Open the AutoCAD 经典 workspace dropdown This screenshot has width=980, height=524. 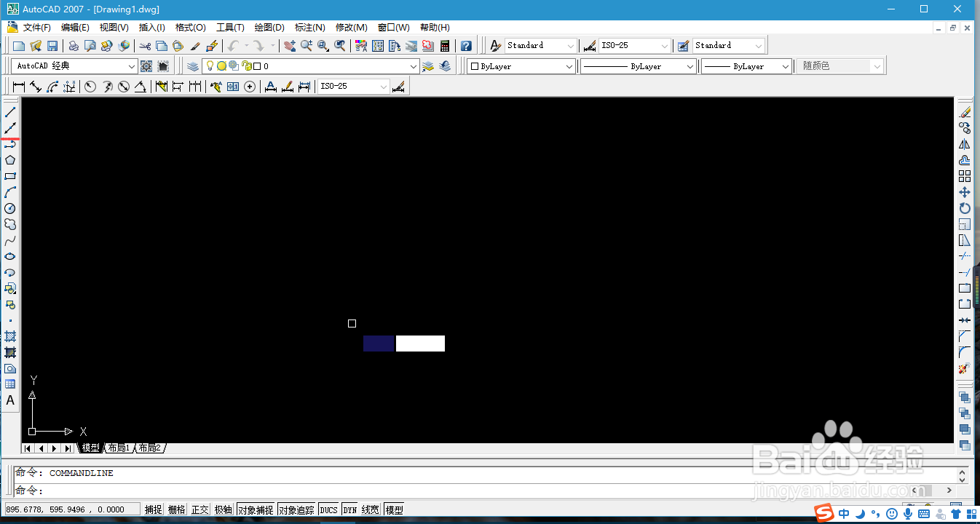click(132, 66)
